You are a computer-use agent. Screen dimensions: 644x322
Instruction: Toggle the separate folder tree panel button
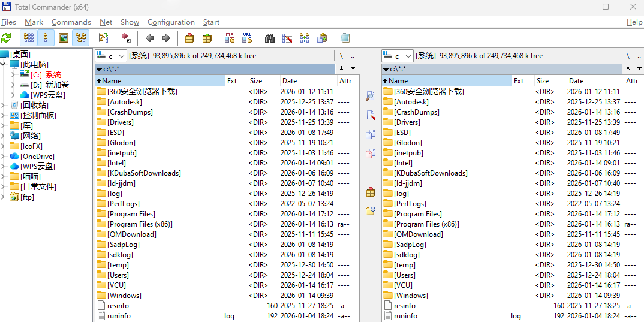[81, 38]
